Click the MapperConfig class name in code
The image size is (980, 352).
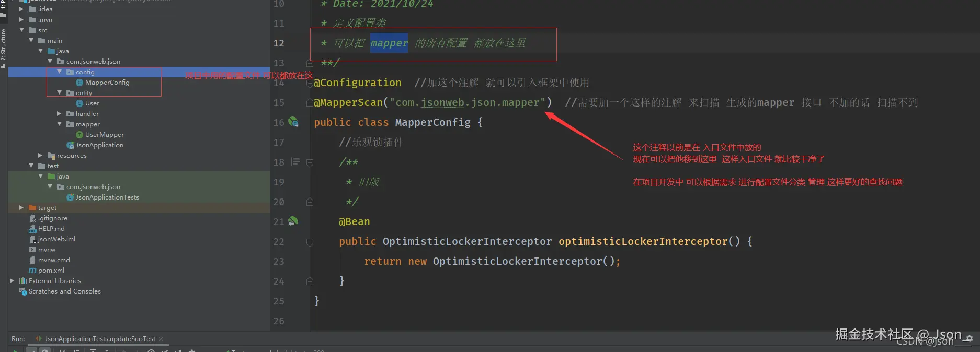(433, 122)
